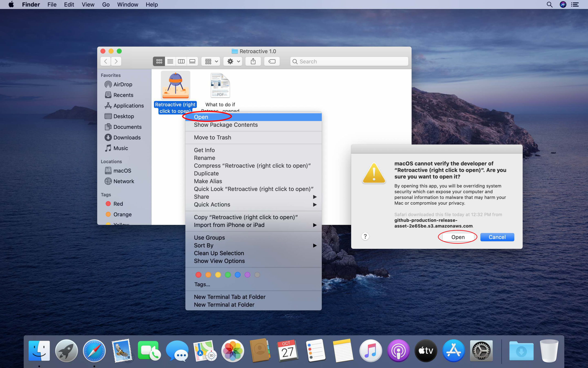Expand the Sort By submenu
The image size is (588, 368).
tap(253, 245)
